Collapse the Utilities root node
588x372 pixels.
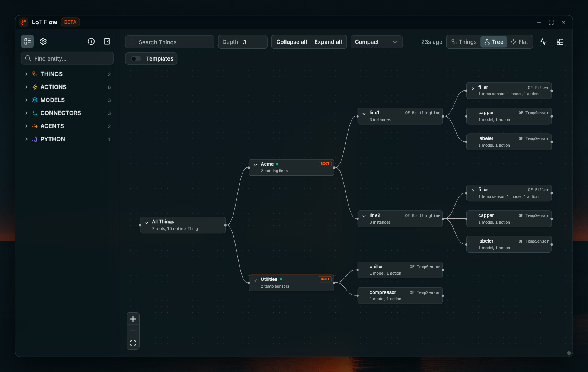255,280
